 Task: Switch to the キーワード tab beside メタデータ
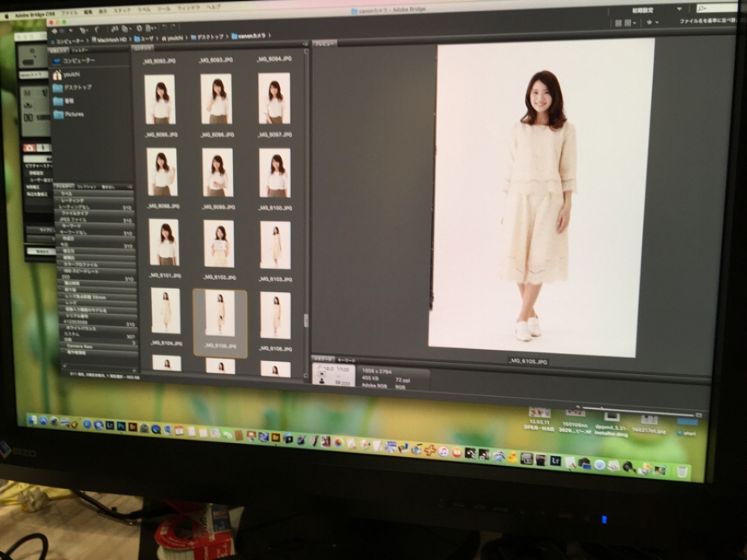coord(347,360)
